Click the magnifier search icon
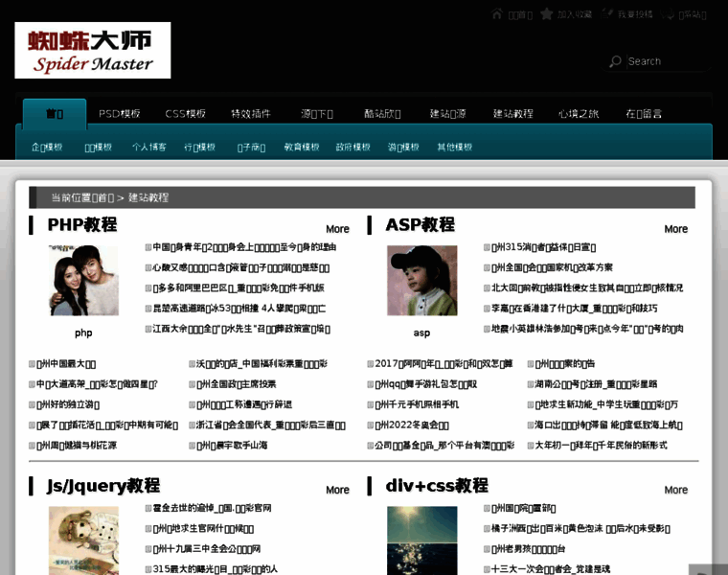Viewport: 728px width, 575px height. click(x=615, y=61)
